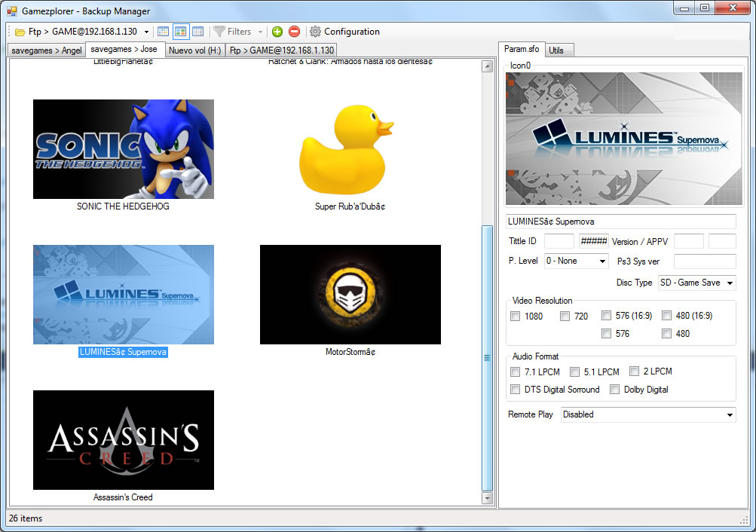Click the ##### Tittle ID field

click(593, 241)
